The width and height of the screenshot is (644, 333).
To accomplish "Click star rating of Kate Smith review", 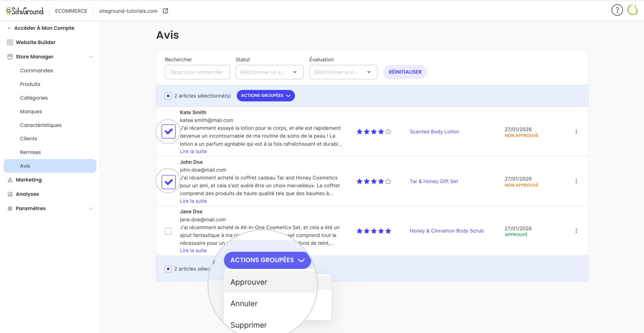I will (374, 132).
